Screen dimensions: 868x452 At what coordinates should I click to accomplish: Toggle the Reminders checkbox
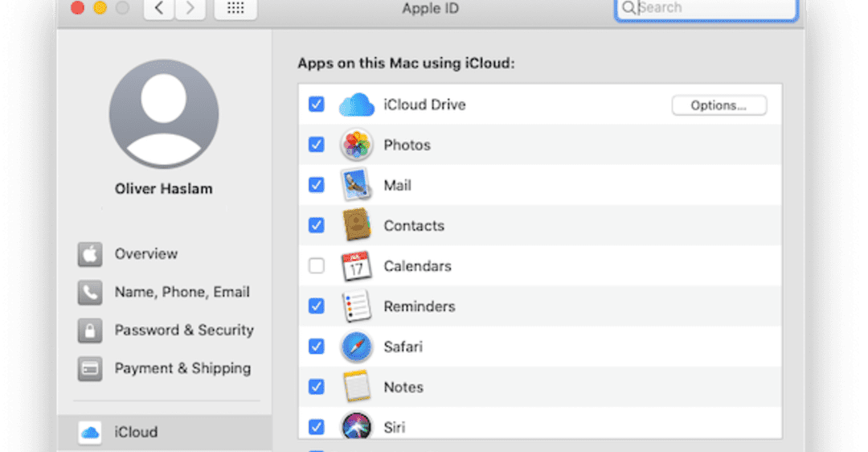point(316,306)
